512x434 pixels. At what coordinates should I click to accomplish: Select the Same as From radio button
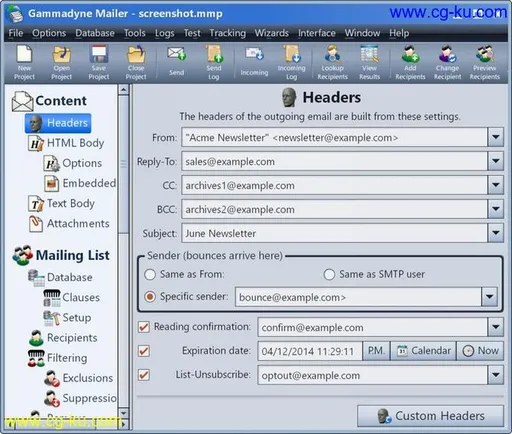150,275
